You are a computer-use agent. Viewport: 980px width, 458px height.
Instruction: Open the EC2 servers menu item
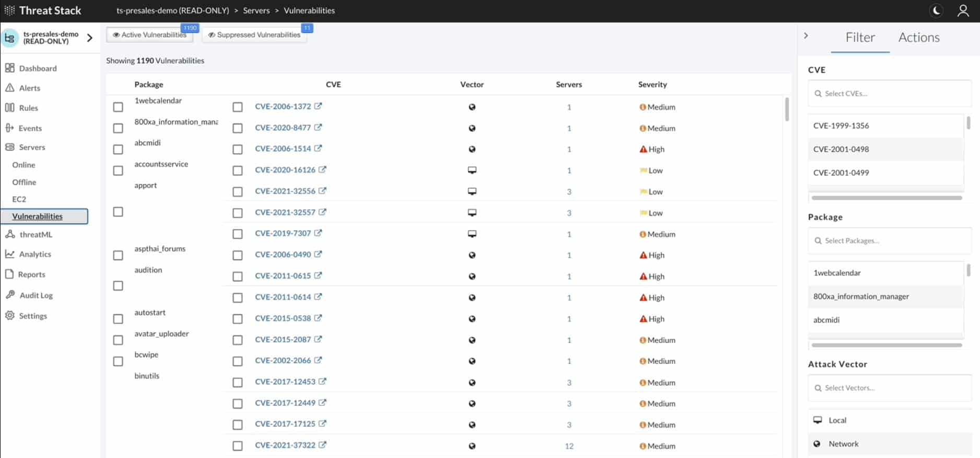19,199
